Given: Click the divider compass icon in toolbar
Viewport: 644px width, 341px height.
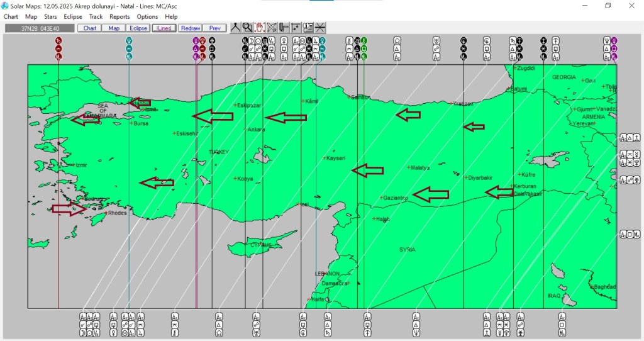Looking at the screenshot, I should coord(235,28).
